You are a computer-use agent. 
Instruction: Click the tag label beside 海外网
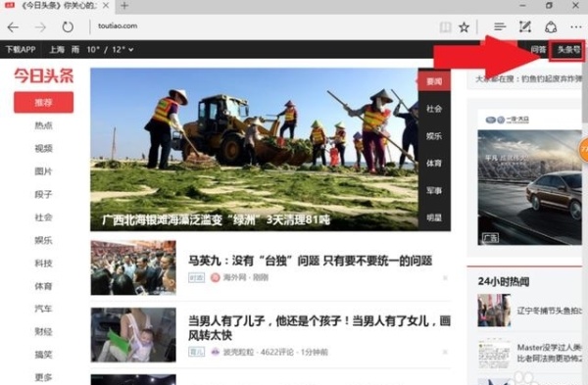(x=197, y=278)
